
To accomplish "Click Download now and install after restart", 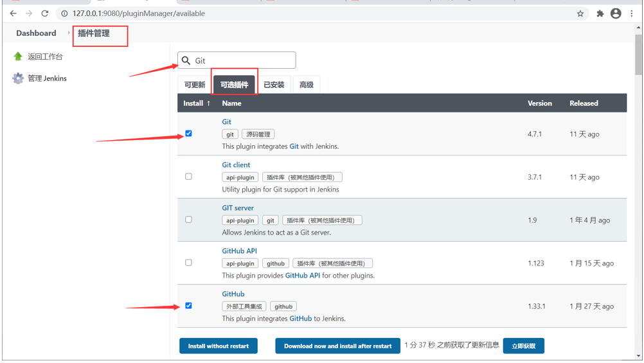I will point(337,346).
